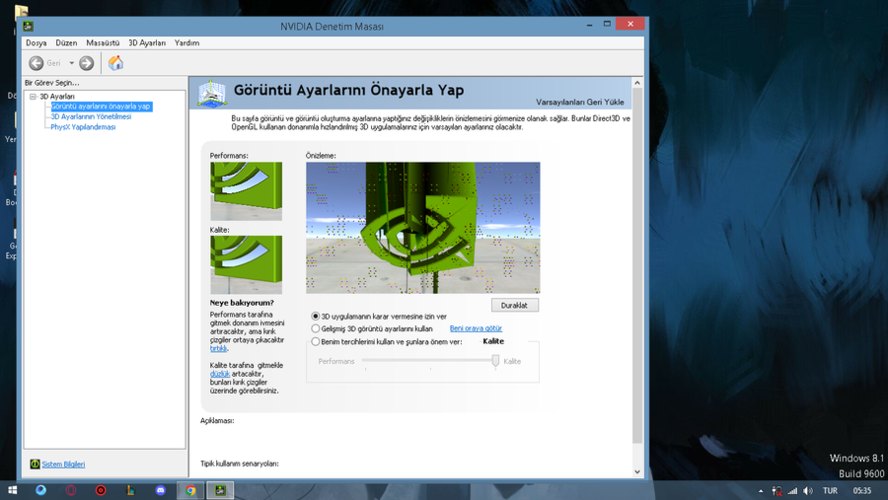
Task: Click the tırtıklı link in the description
Action: tap(218, 348)
